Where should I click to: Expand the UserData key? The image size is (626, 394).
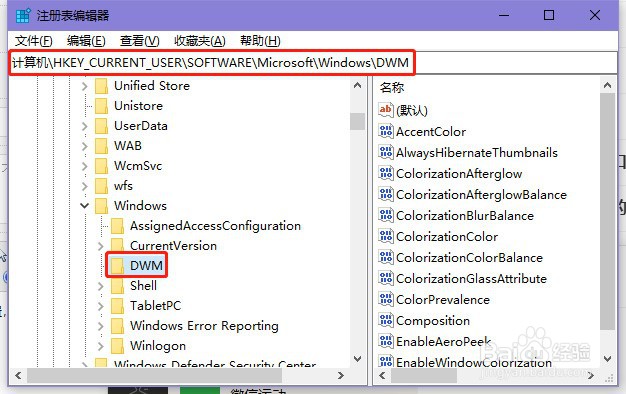(x=84, y=126)
